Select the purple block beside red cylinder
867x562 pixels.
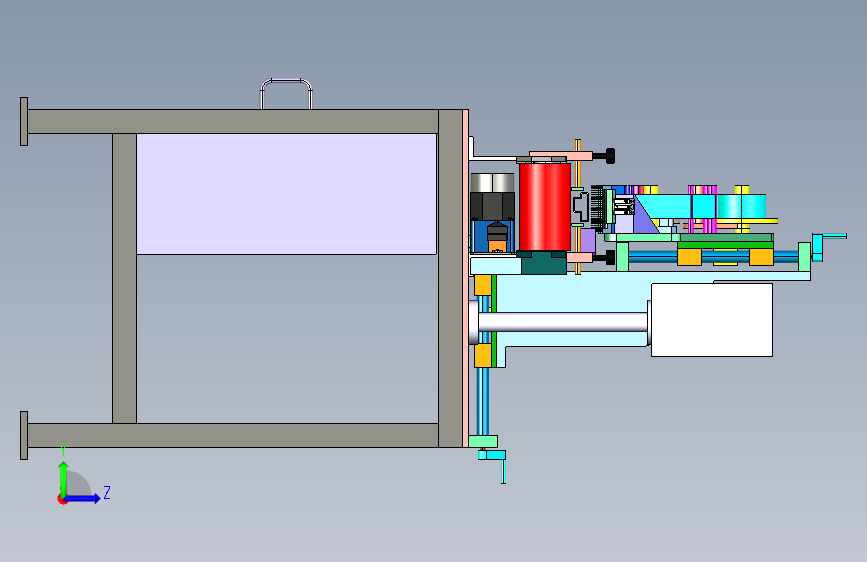point(588,241)
